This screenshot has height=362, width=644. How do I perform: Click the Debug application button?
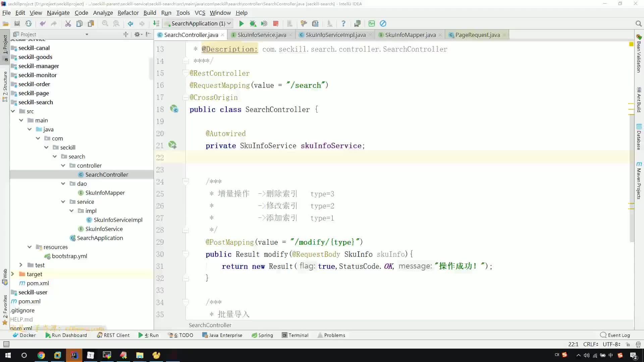(x=252, y=23)
